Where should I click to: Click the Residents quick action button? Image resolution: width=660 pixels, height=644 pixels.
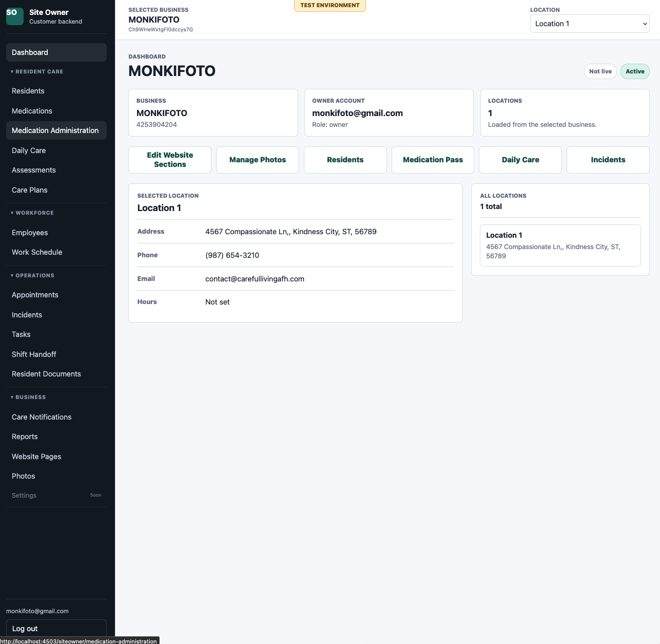(345, 160)
